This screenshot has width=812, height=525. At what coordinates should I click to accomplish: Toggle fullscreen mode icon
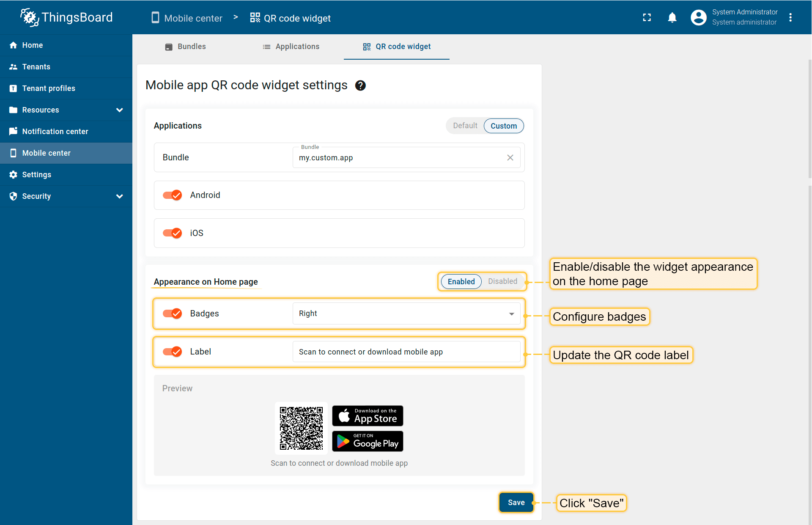(x=647, y=17)
